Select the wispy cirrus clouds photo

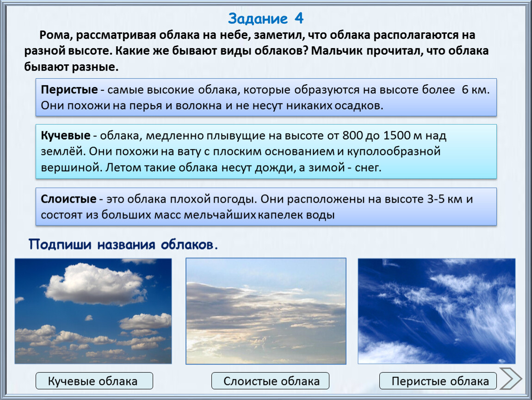coord(436,311)
